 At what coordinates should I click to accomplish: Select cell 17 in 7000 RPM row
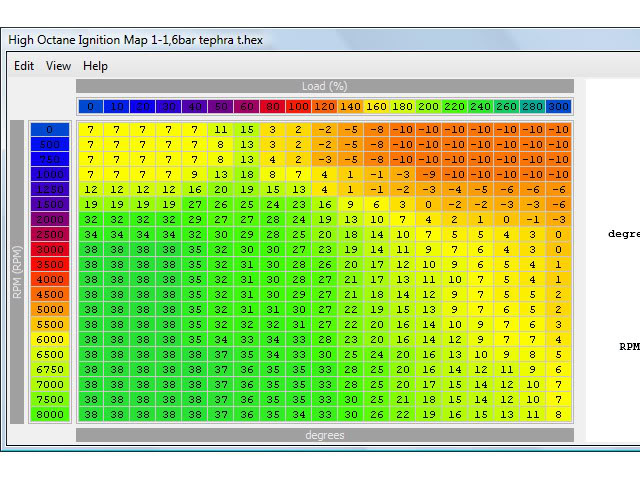point(429,384)
